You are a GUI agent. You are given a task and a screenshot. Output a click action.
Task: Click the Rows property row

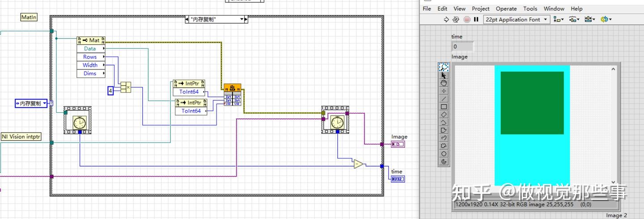pos(91,57)
